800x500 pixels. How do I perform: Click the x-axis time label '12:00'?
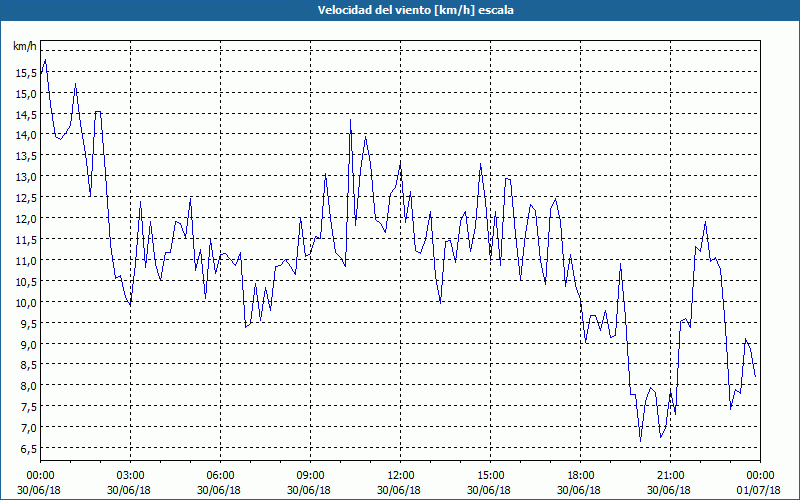[403, 476]
